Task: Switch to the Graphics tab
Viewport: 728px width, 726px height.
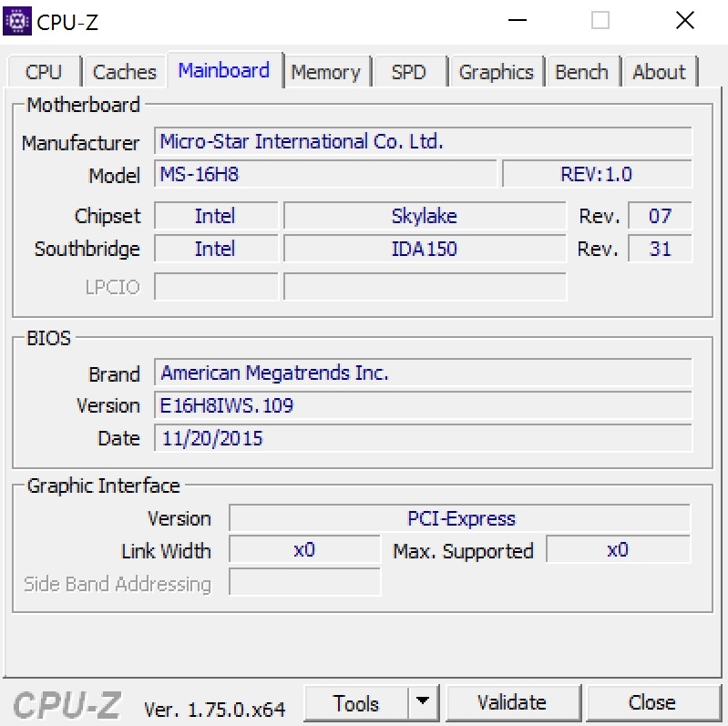Action: coord(496,72)
